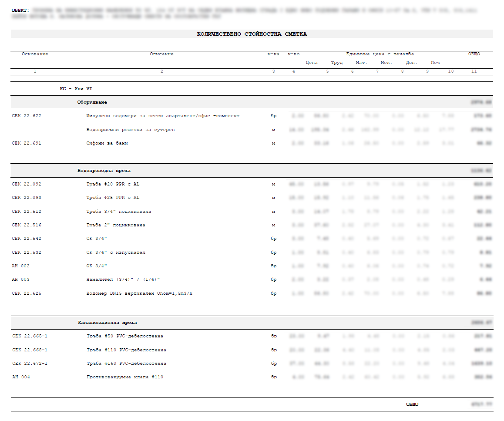The image size is (504, 421).
Task: Select the "Единична цена с печалба" header
Action: tap(380, 54)
